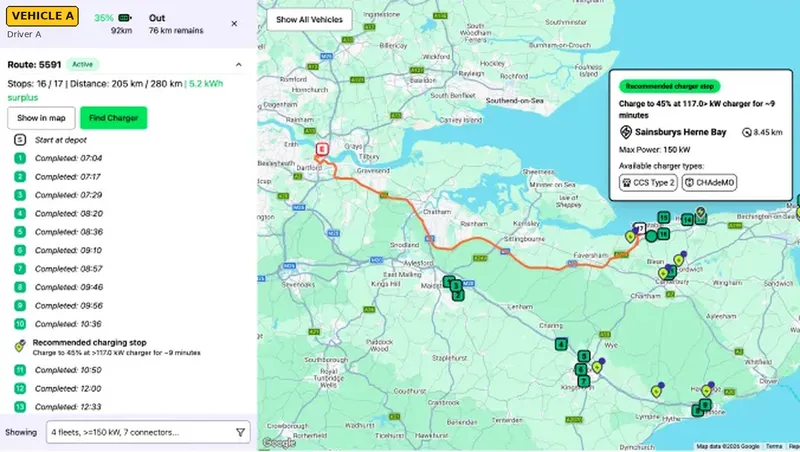Click map stop marker 14 on the coast
Viewport: 800px width, 452px height.
[687, 219]
